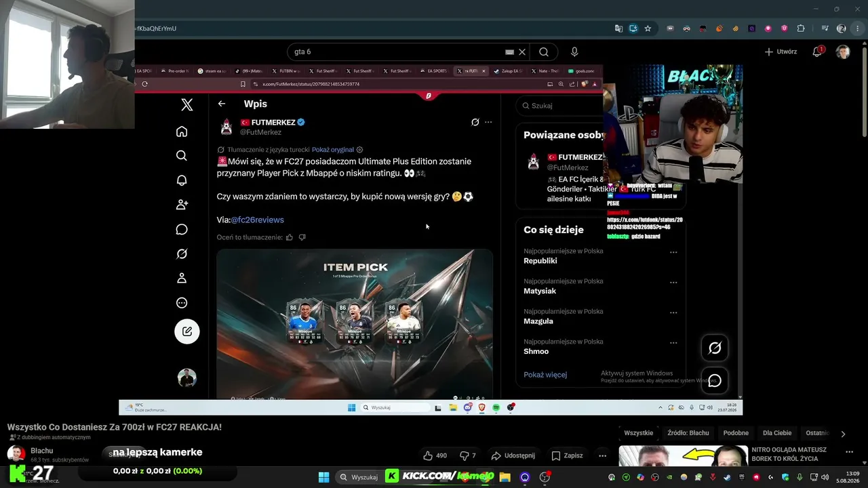Click the Utwórz create button

pyautogui.click(x=781, y=52)
